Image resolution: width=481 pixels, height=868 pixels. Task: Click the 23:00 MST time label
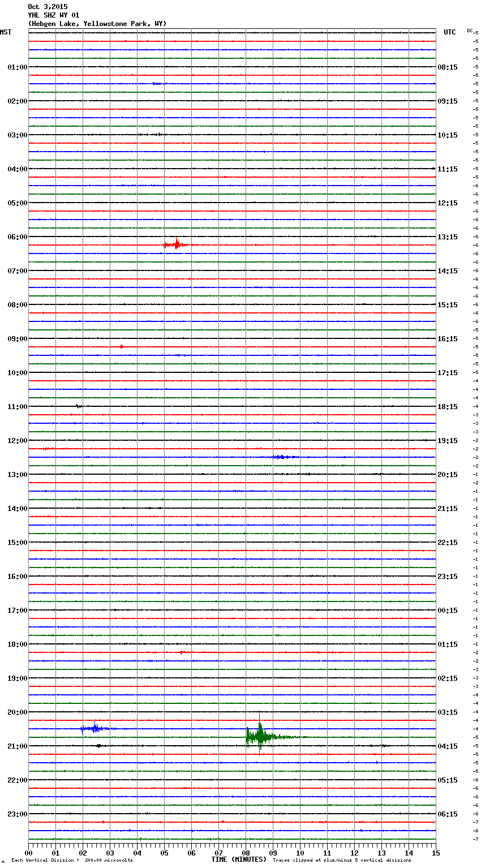click(18, 814)
